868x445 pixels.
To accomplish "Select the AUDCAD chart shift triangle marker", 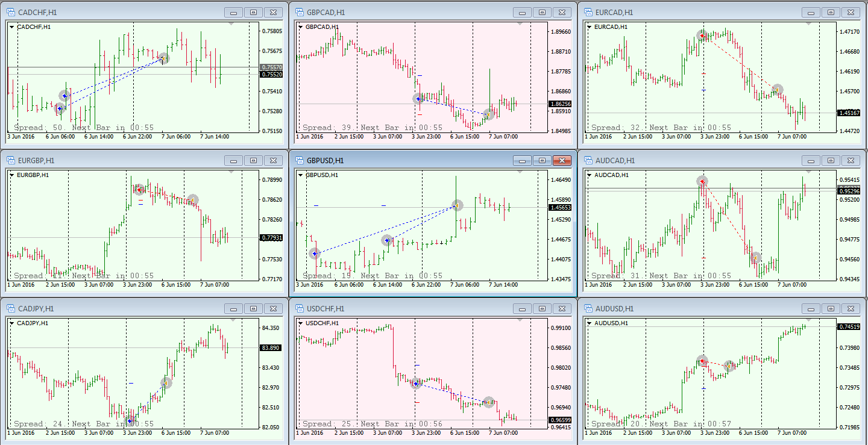I will point(809,172).
